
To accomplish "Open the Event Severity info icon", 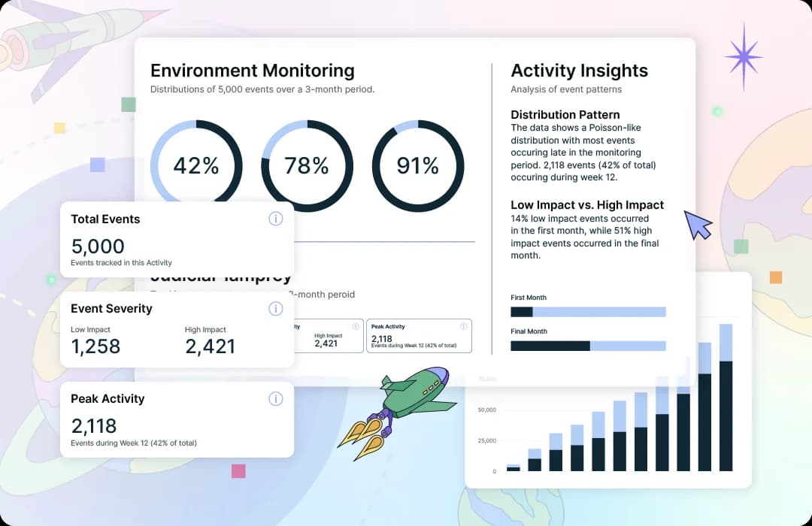I will [275, 308].
